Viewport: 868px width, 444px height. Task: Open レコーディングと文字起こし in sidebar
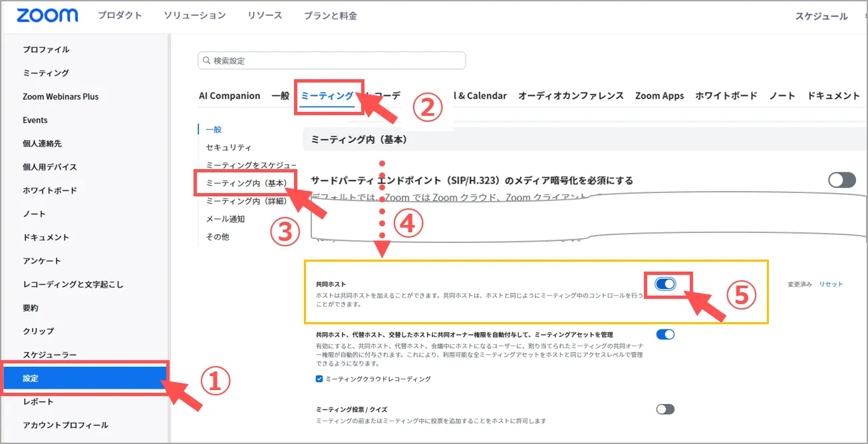(x=73, y=284)
